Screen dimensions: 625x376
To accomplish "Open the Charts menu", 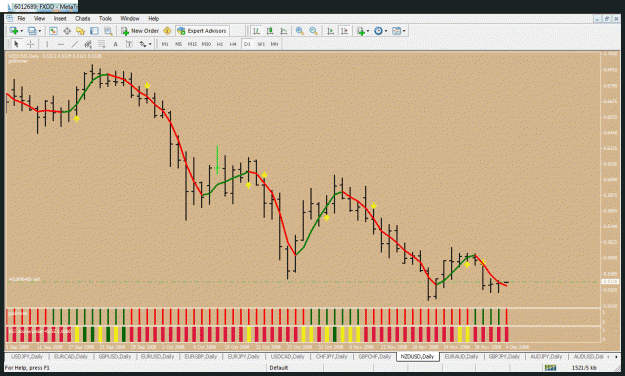I will (83, 18).
